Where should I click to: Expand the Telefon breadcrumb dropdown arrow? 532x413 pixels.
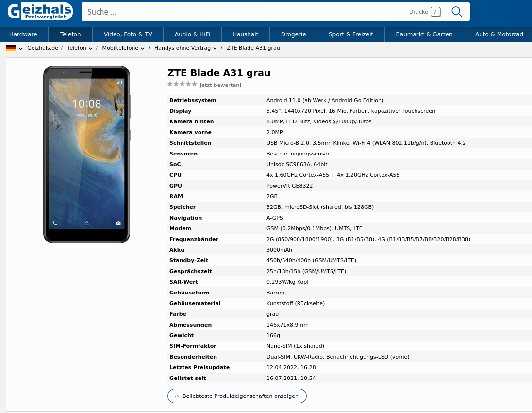point(91,48)
